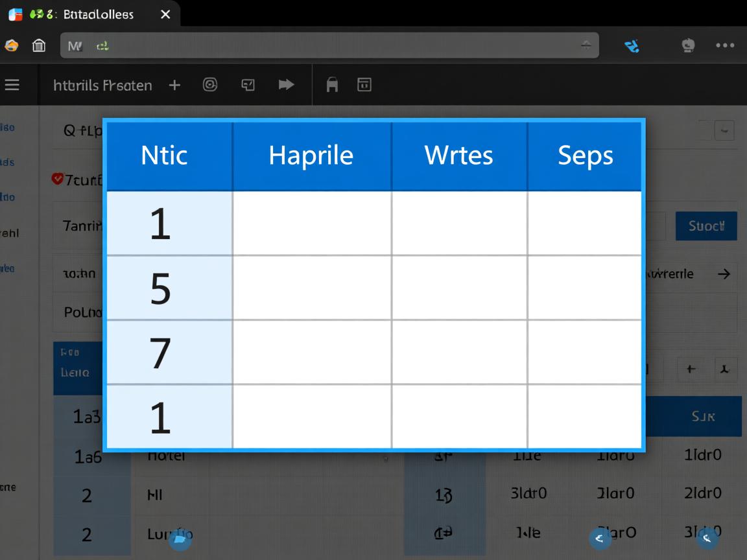Viewport: 747px width, 560px height.
Task: Open the small dropdown box at the top right
Action: point(724,130)
